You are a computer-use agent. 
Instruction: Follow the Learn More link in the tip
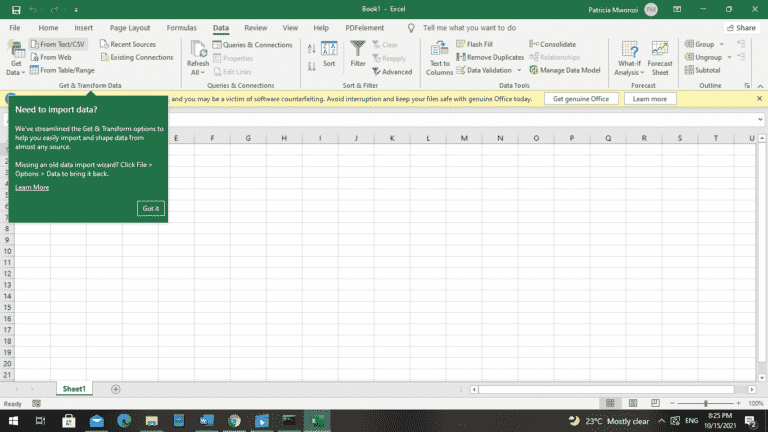[32, 188]
